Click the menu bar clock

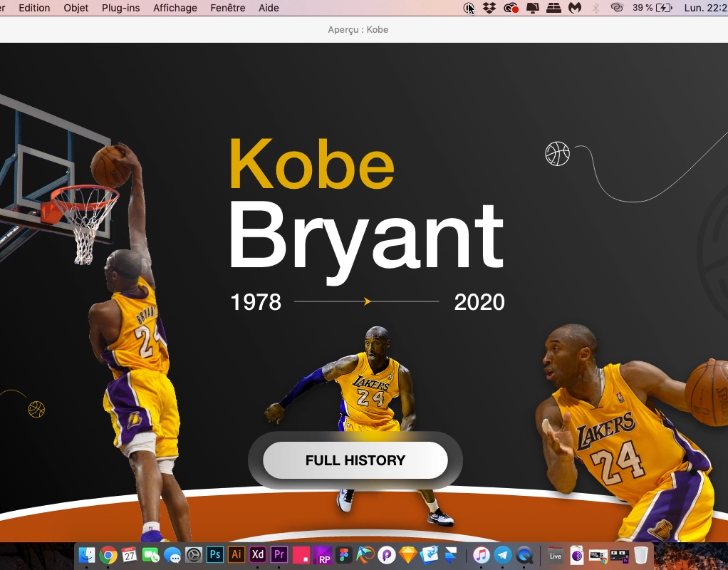click(706, 8)
